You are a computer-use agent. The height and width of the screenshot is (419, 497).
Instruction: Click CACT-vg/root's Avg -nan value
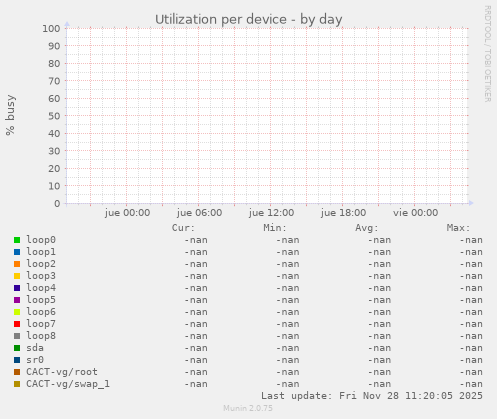[379, 372]
